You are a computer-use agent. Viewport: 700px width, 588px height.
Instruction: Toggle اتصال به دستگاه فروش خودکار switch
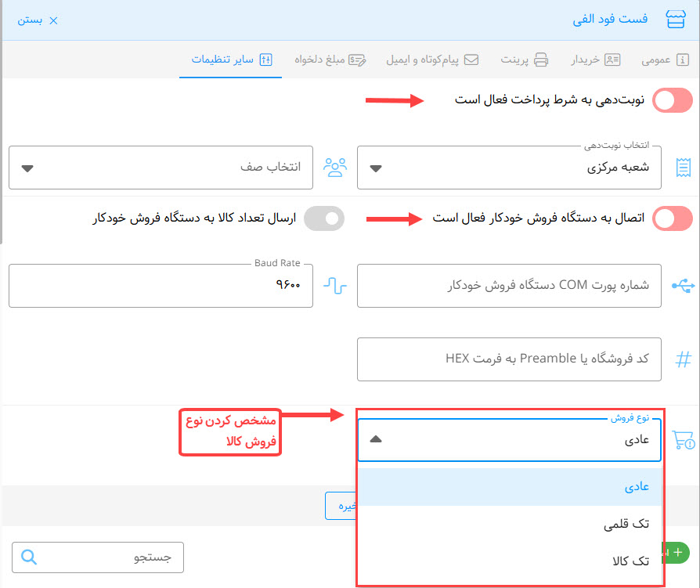click(673, 218)
